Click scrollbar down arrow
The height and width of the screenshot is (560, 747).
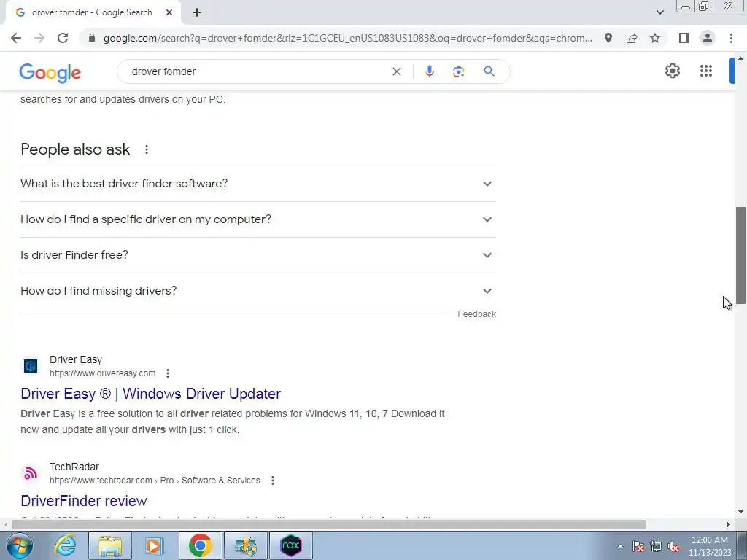coord(740,513)
